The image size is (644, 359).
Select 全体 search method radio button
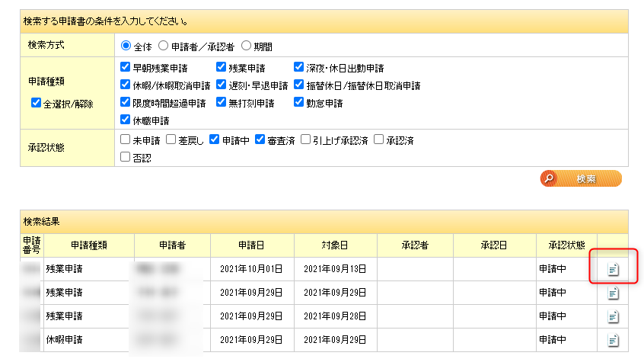[126, 45]
